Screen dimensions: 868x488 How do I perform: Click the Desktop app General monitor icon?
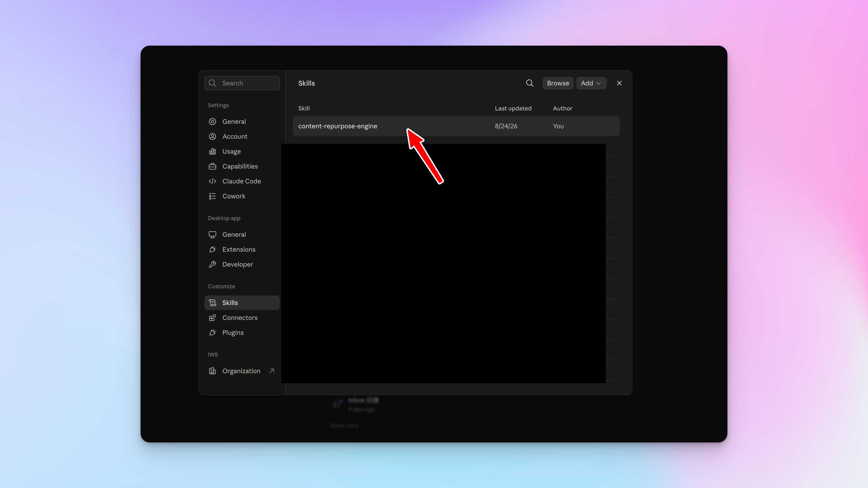[x=212, y=235]
